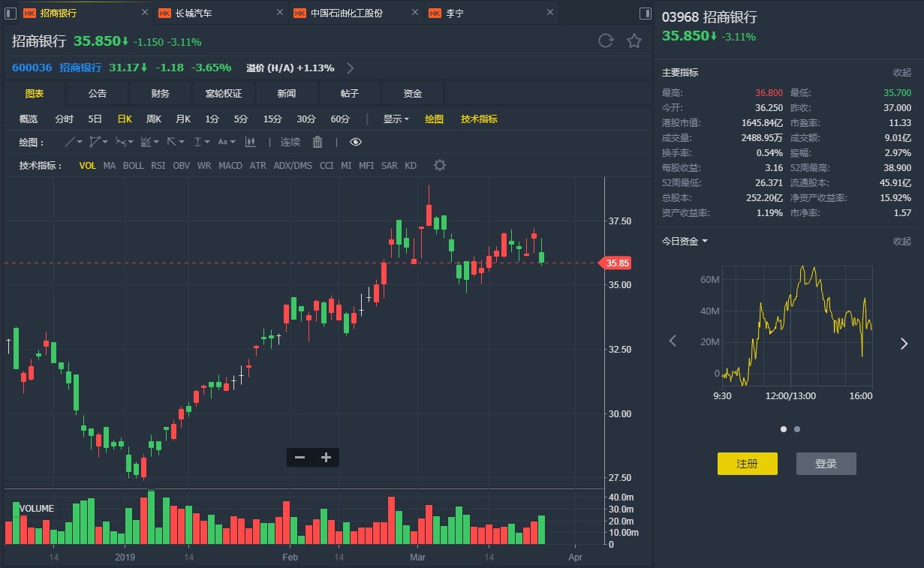This screenshot has width=924, height=568.
Task: Toggle the right panel layout icon
Action: [646, 13]
